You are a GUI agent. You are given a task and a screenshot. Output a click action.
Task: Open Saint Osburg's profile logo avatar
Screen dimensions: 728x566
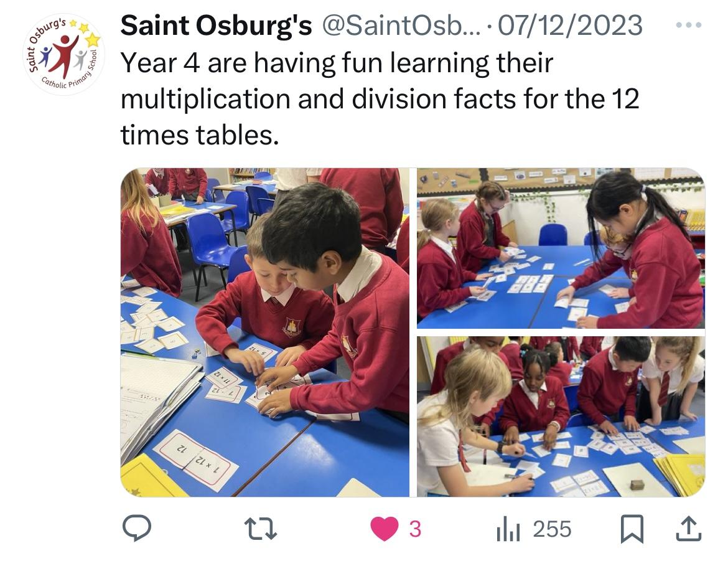click(x=64, y=54)
